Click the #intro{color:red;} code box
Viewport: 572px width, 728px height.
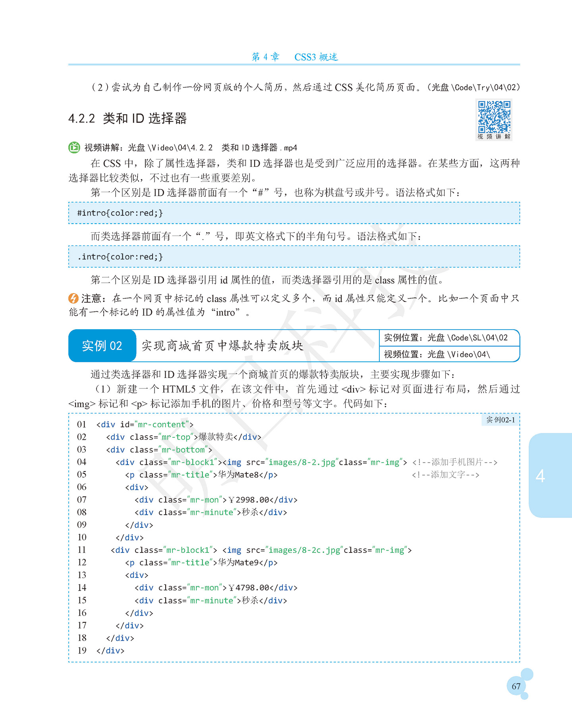coord(294,213)
